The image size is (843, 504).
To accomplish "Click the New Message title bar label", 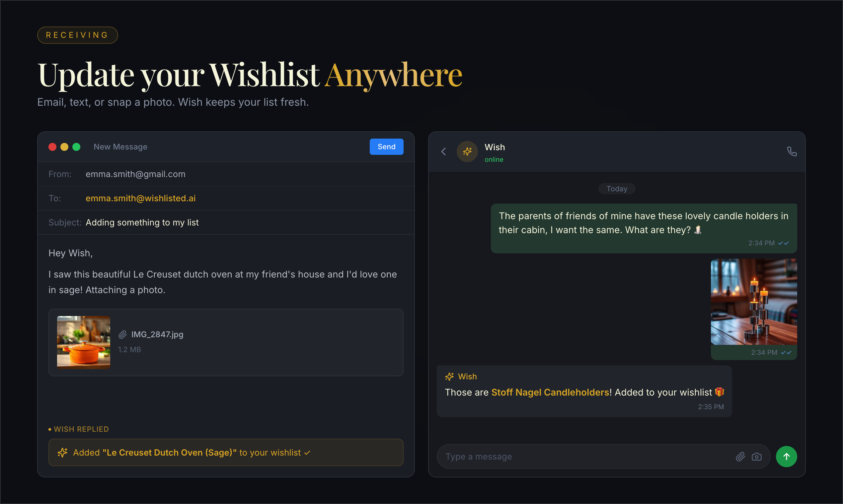I will tap(120, 147).
